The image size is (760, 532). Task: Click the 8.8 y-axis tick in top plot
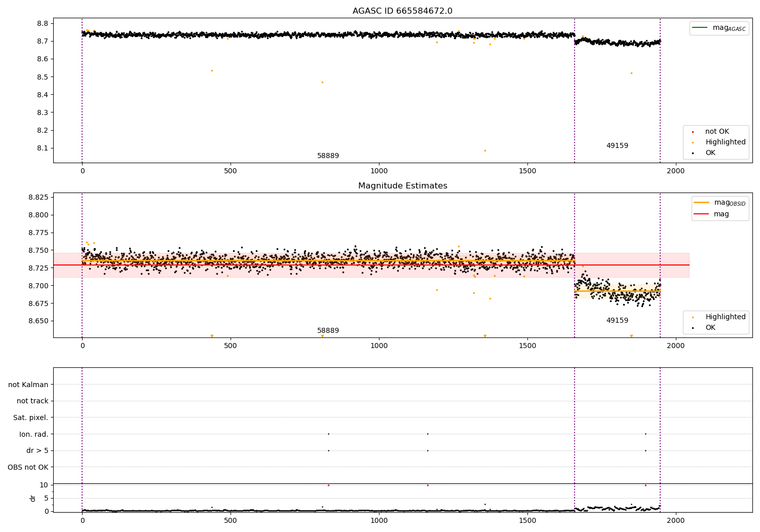tap(43, 24)
